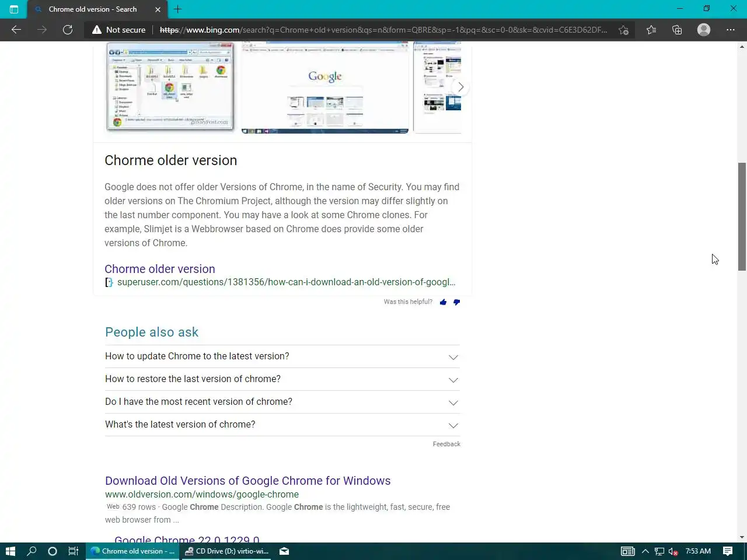This screenshot has height=560, width=747.
Task: Close the Chrome old version tab
Action: (x=158, y=9)
